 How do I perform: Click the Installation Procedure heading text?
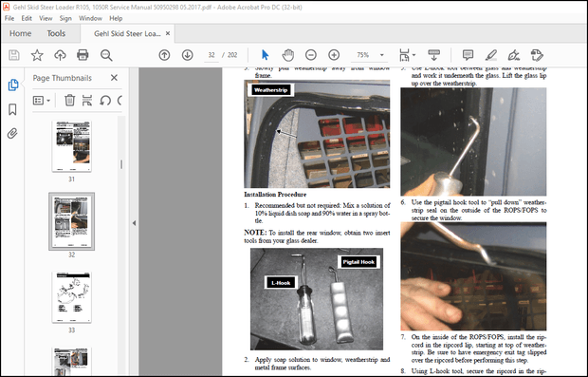[x=275, y=195]
